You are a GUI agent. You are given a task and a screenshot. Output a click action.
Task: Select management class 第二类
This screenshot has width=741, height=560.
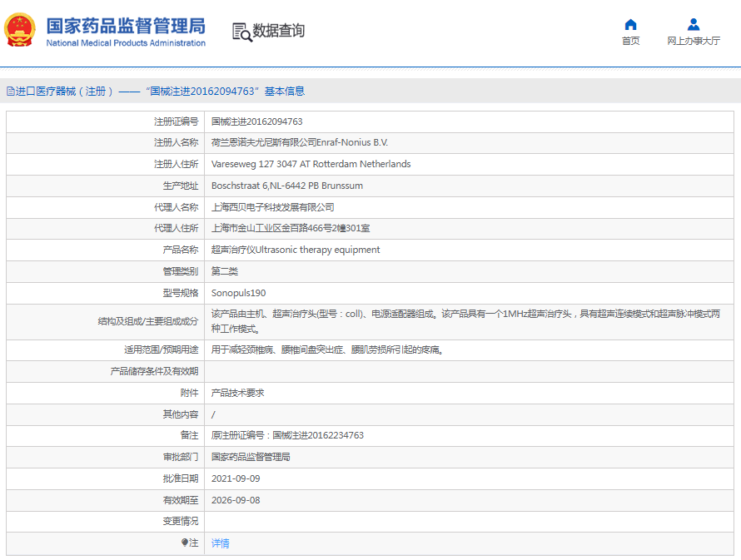(x=225, y=271)
